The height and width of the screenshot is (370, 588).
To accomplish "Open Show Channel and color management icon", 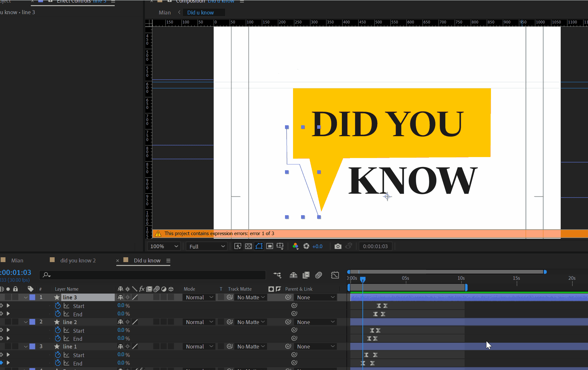I will pyautogui.click(x=295, y=246).
